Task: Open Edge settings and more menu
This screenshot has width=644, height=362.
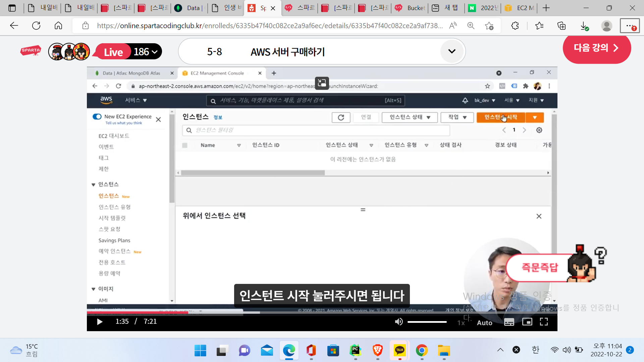Action: point(630,26)
